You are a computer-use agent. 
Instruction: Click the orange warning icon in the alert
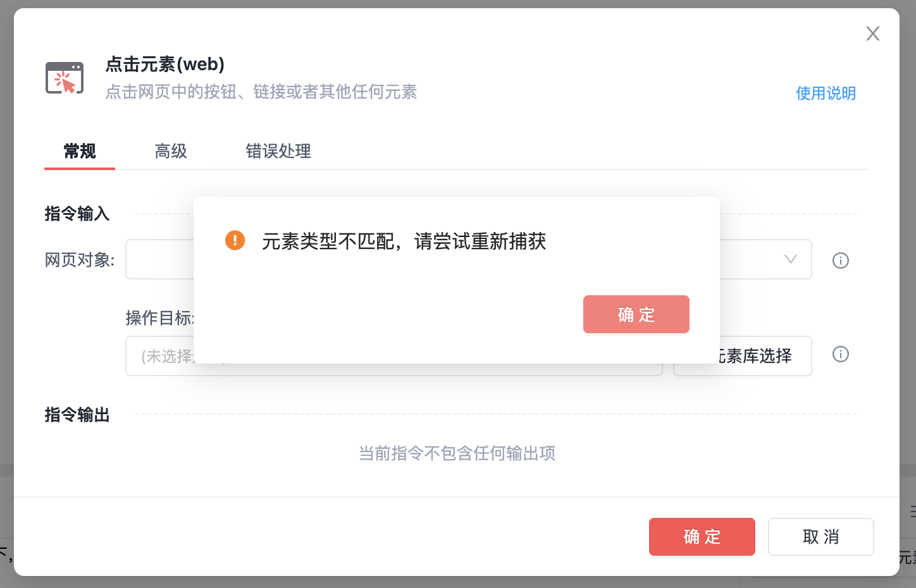tap(235, 240)
